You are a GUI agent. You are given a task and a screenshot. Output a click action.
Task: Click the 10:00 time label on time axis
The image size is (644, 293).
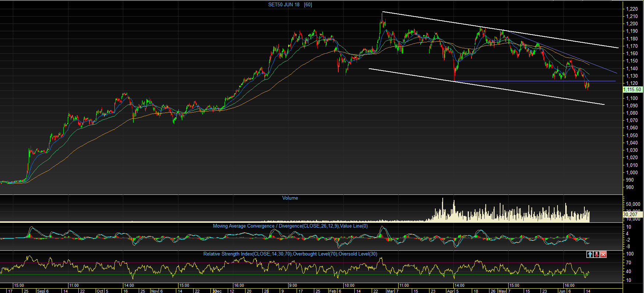(x=349, y=285)
